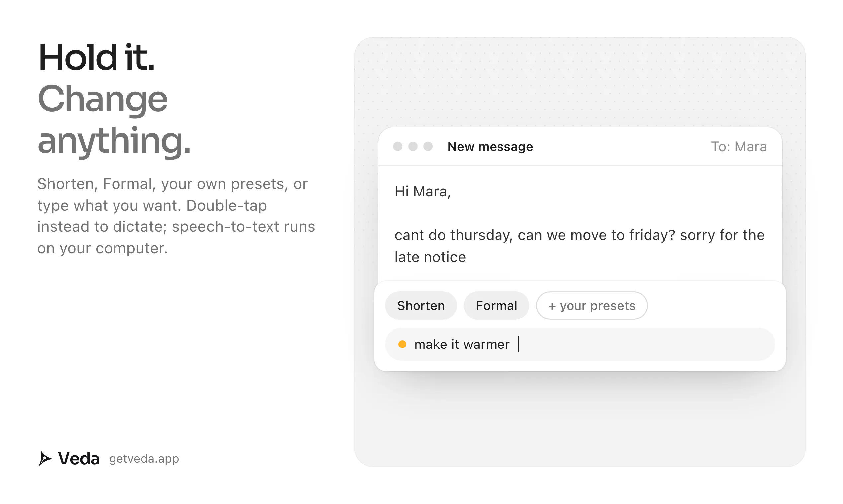
Task: Click the Veda arrow logo icon
Action: (45, 458)
